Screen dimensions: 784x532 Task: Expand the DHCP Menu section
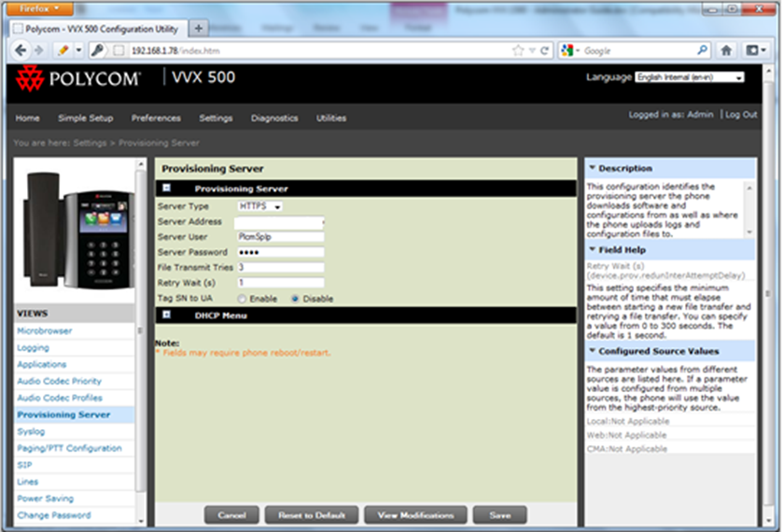point(166,315)
